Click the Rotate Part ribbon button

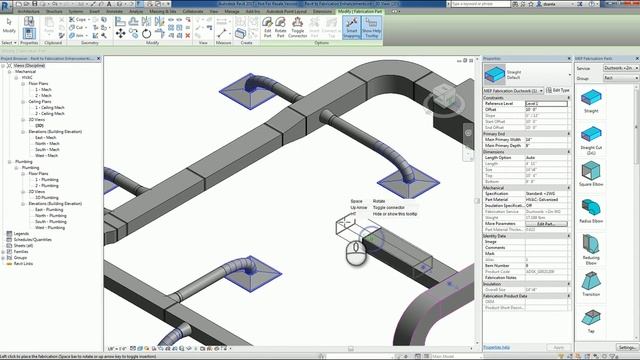coord(280,27)
